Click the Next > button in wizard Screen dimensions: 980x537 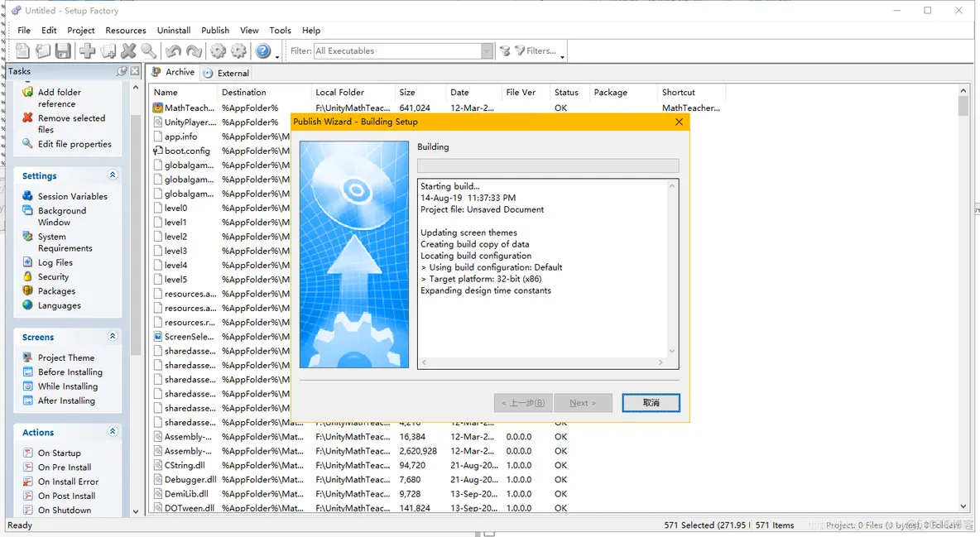coord(582,403)
